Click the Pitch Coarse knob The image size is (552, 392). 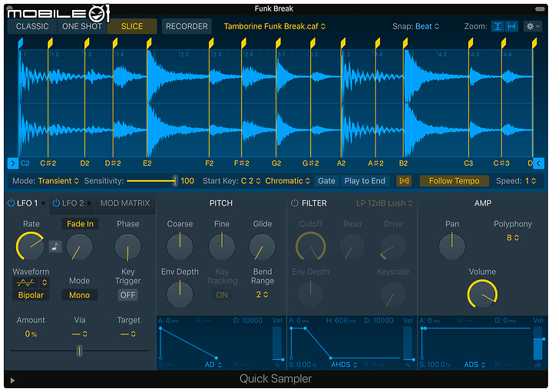tap(180, 247)
